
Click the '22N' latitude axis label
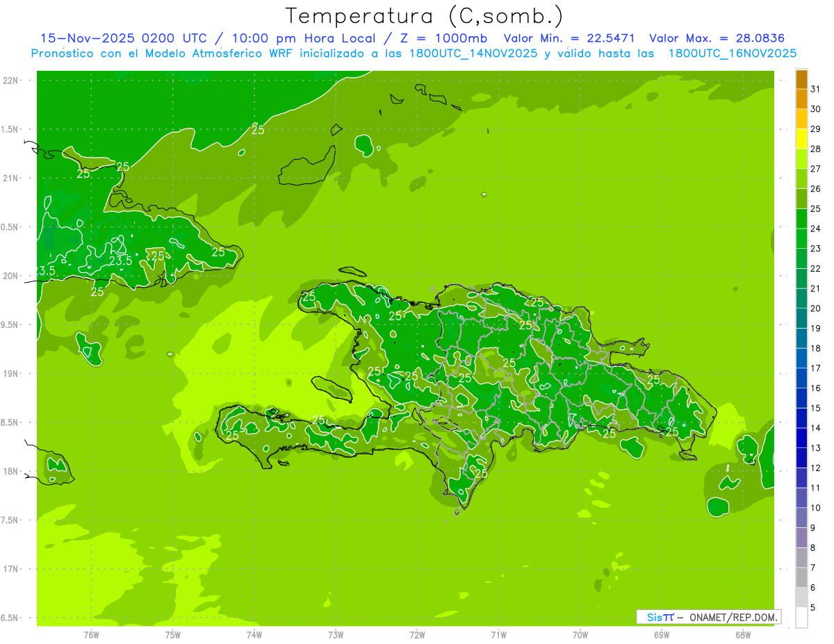click(x=10, y=81)
